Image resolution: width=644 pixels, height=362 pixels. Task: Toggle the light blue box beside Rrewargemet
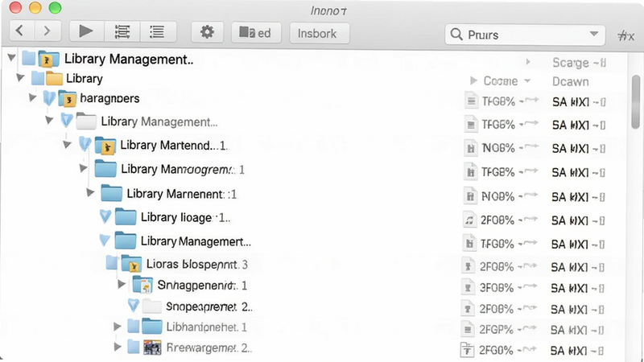pyautogui.click(x=133, y=347)
